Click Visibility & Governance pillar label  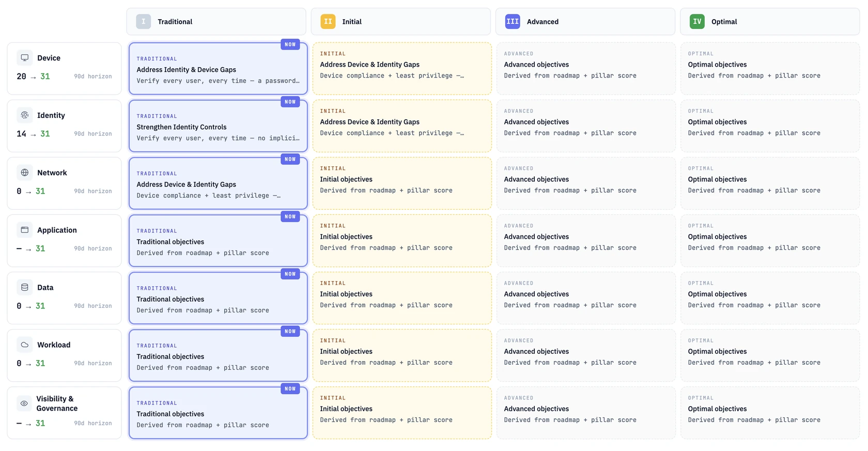coord(57,403)
